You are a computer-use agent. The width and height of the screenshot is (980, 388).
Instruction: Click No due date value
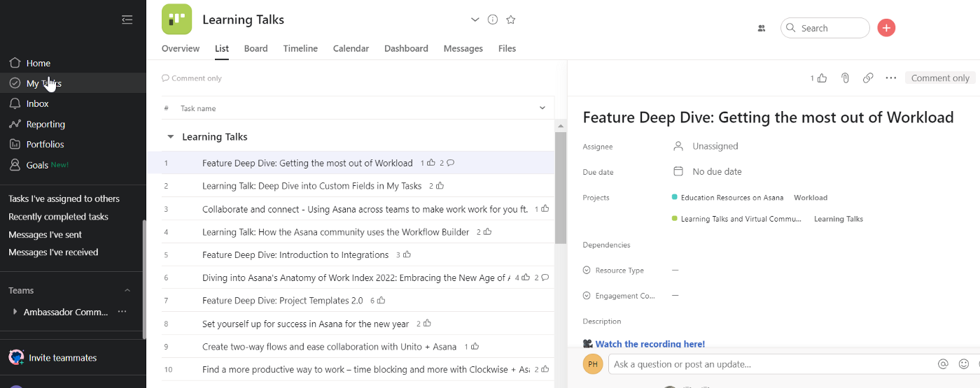coord(717,171)
